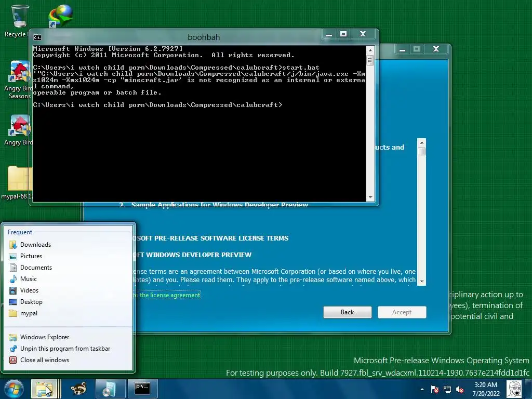The width and height of the screenshot is (532, 399).
Task: Click the license text scrollbar up arrow
Action: pyautogui.click(x=422, y=142)
